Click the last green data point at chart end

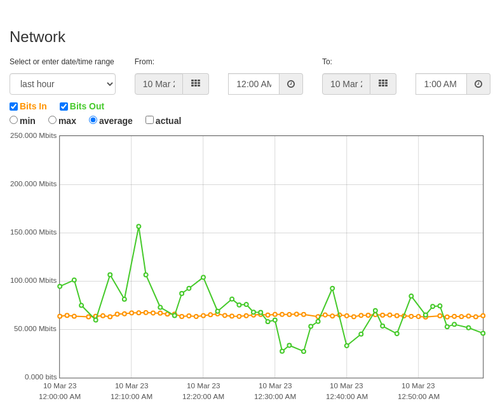click(483, 333)
